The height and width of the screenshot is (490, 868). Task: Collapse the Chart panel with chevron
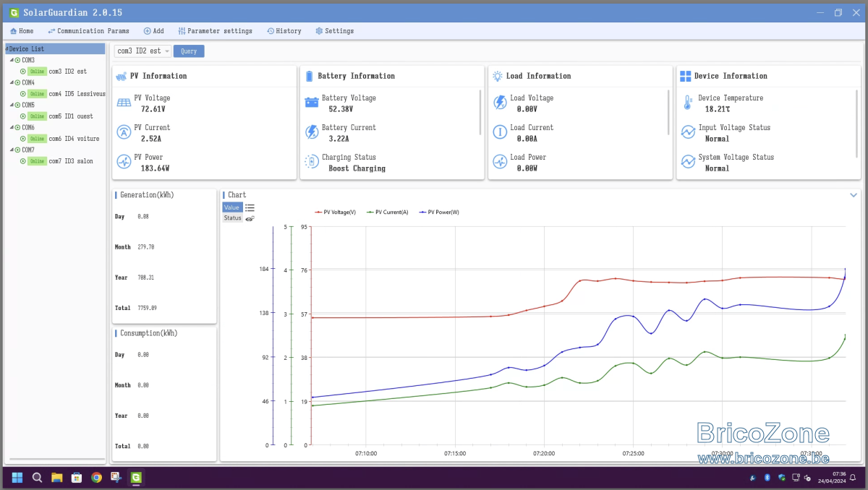pos(854,195)
